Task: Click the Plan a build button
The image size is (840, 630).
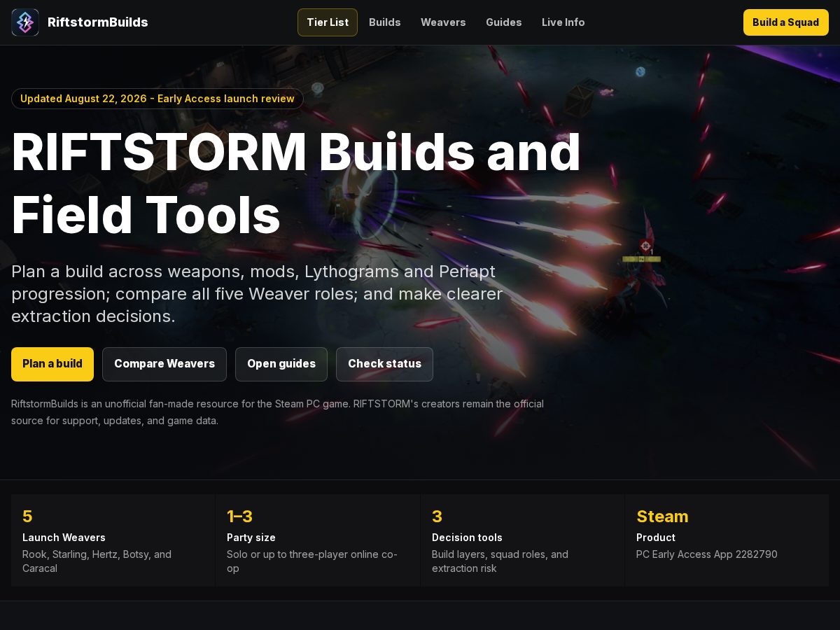Action: click(x=52, y=364)
